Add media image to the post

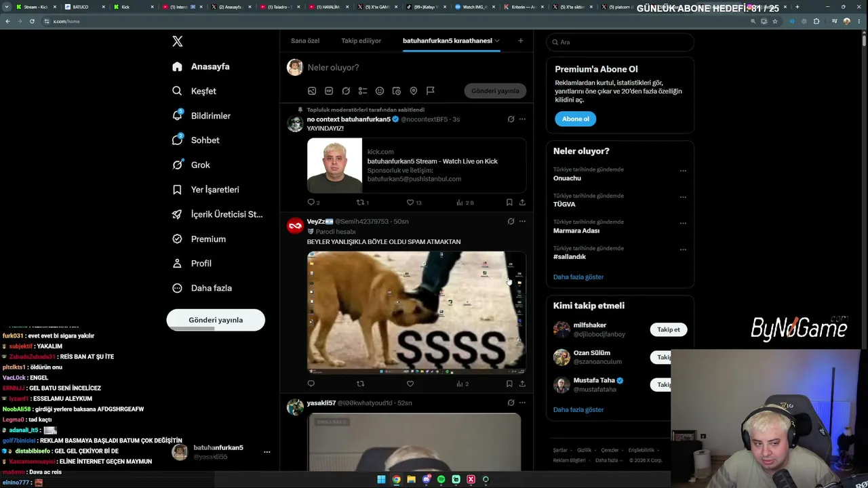point(312,91)
